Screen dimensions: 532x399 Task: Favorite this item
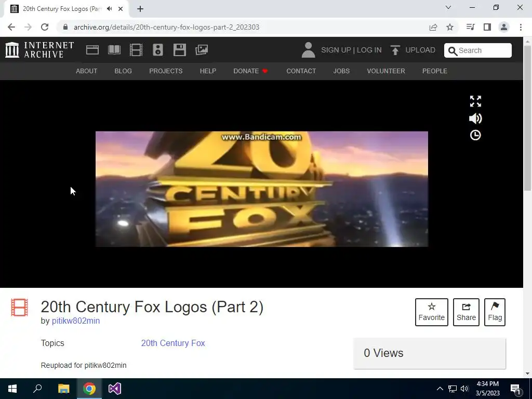coord(432,312)
